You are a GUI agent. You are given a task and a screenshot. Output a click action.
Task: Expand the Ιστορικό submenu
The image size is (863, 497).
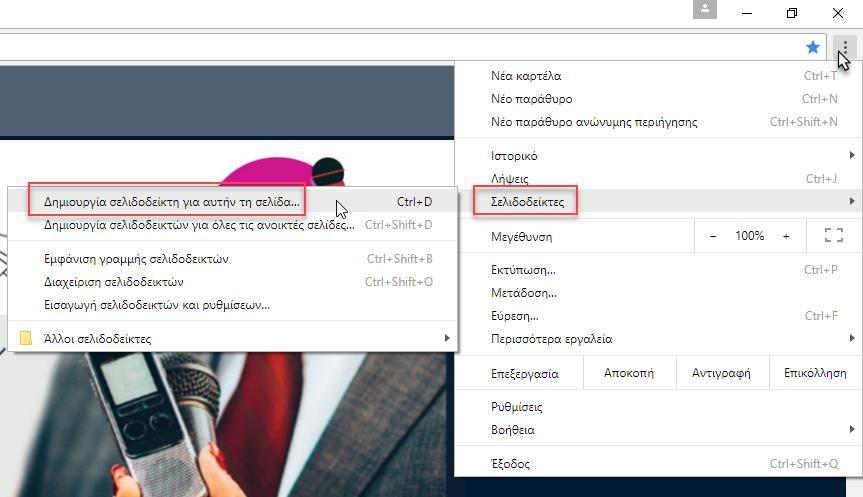point(658,156)
